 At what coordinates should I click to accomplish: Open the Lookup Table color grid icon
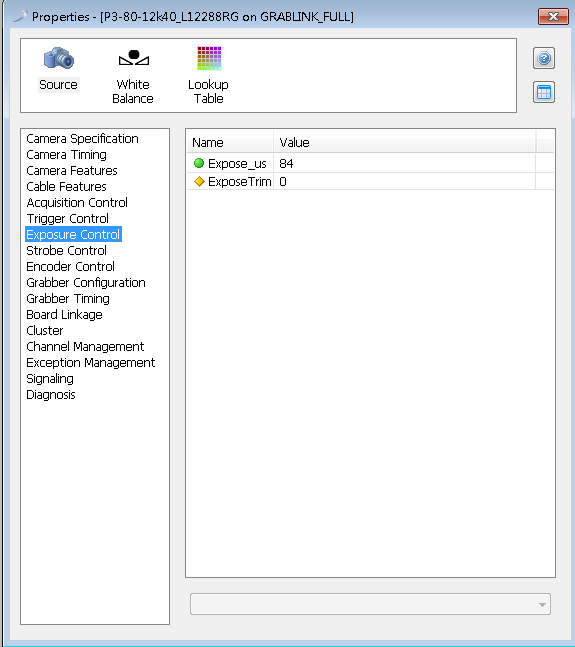[x=209, y=58]
